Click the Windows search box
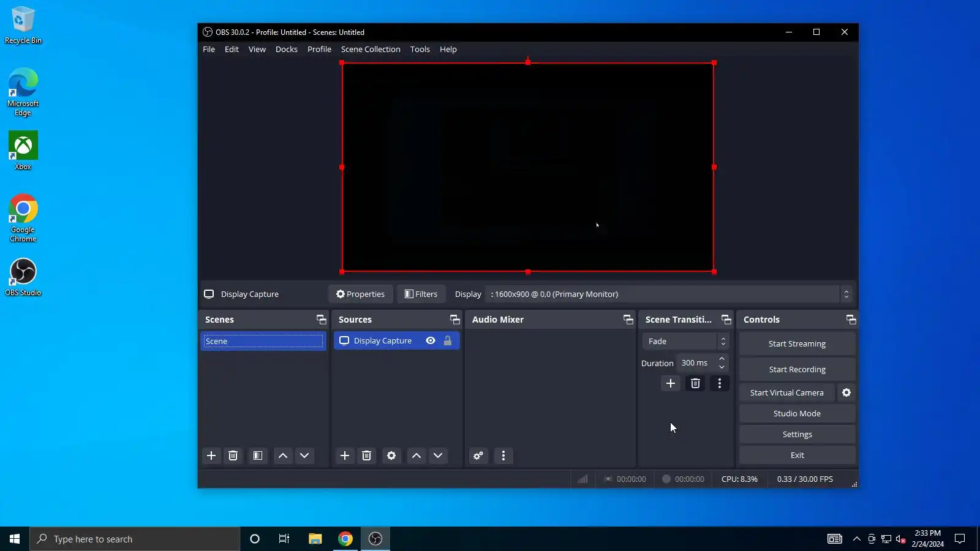 pyautogui.click(x=135, y=539)
